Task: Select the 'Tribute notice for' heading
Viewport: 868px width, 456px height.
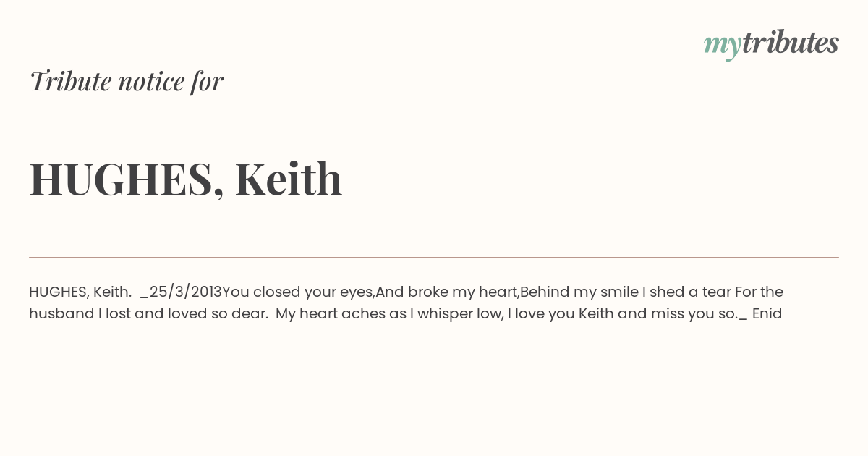Action: [x=127, y=80]
